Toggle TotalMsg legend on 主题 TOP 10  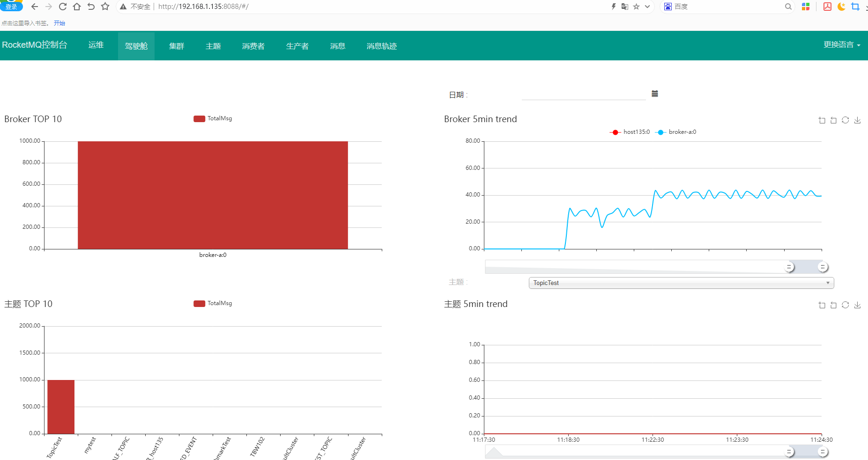[213, 303]
